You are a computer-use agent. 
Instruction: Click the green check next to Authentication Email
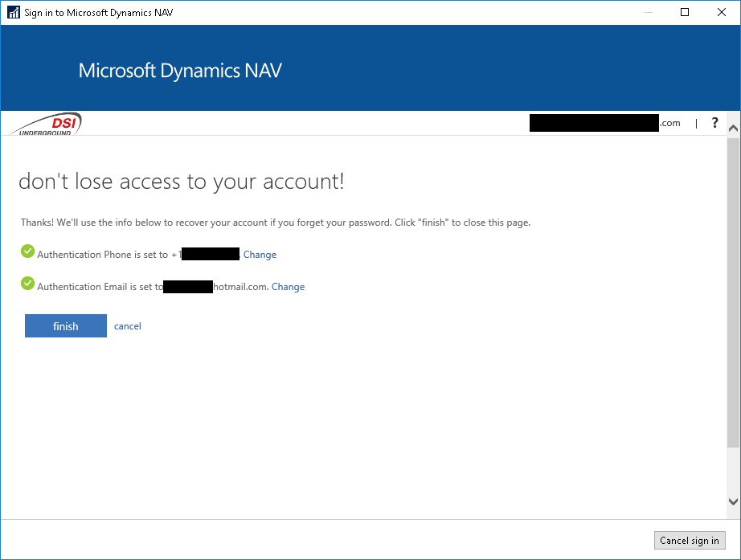click(x=28, y=284)
